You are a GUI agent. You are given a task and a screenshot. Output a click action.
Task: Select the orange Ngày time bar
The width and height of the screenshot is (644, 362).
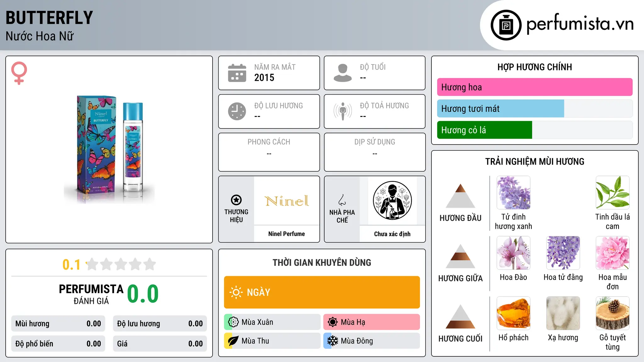[322, 292]
